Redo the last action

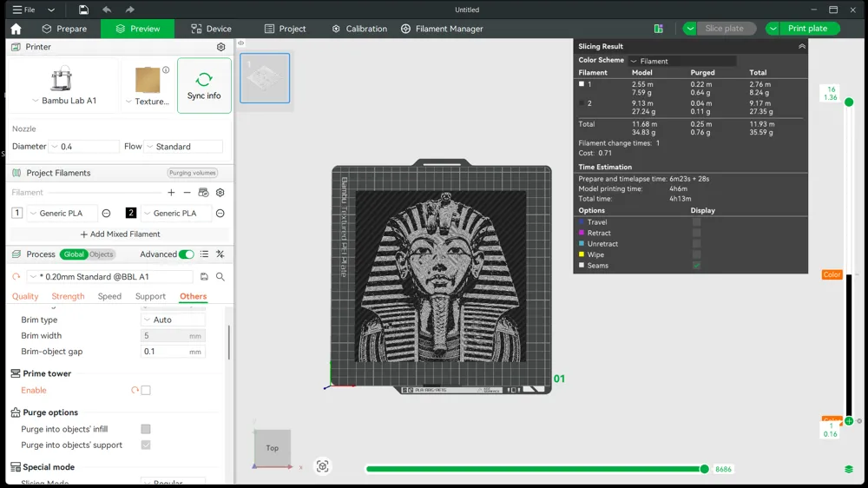pos(129,10)
